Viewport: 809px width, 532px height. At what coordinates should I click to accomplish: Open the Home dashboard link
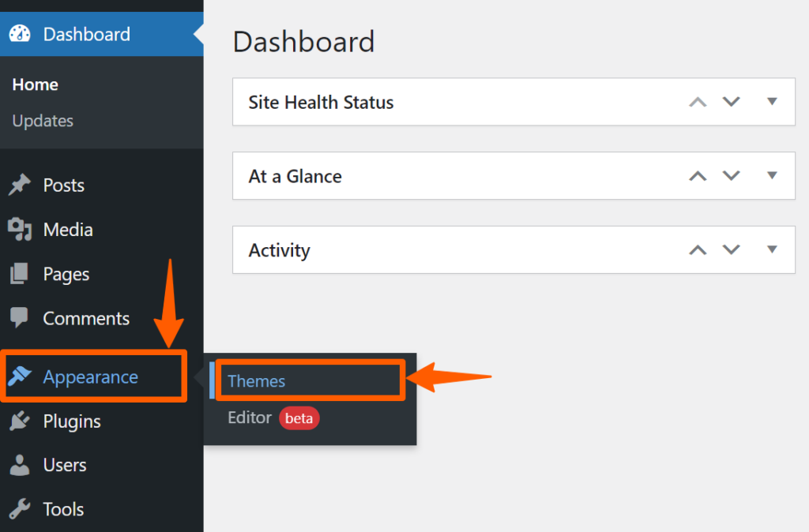[36, 84]
